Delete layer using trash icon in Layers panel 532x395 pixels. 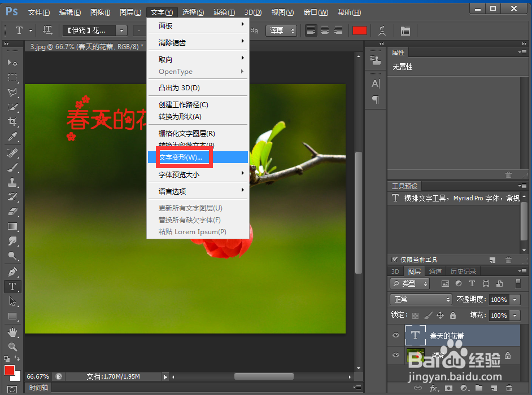(509, 388)
